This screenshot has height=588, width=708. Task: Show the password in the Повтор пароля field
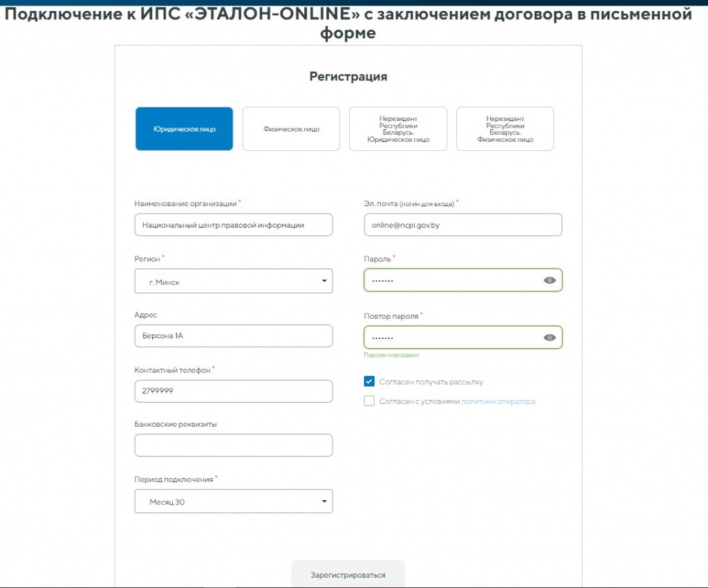coord(550,338)
